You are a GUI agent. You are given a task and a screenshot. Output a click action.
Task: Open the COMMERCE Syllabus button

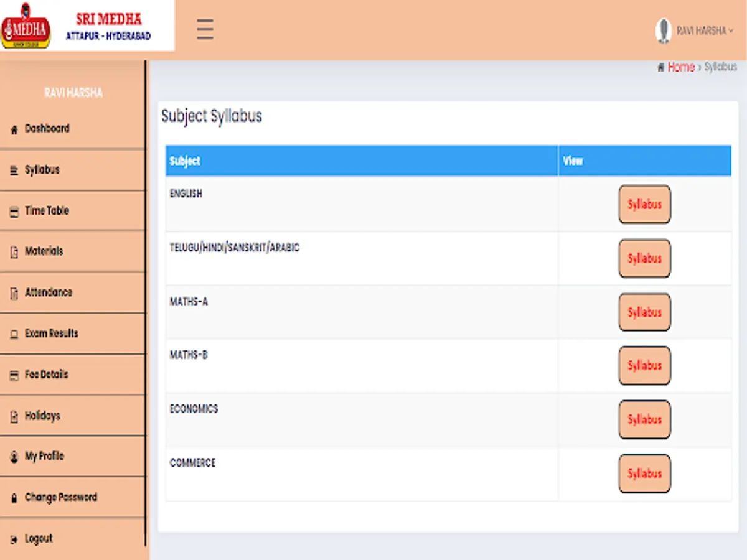(x=644, y=474)
